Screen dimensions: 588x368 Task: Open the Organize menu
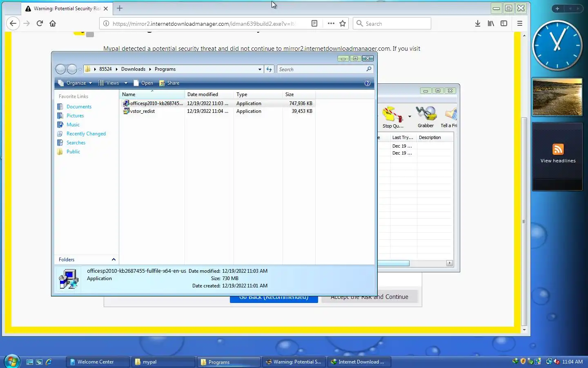point(75,83)
